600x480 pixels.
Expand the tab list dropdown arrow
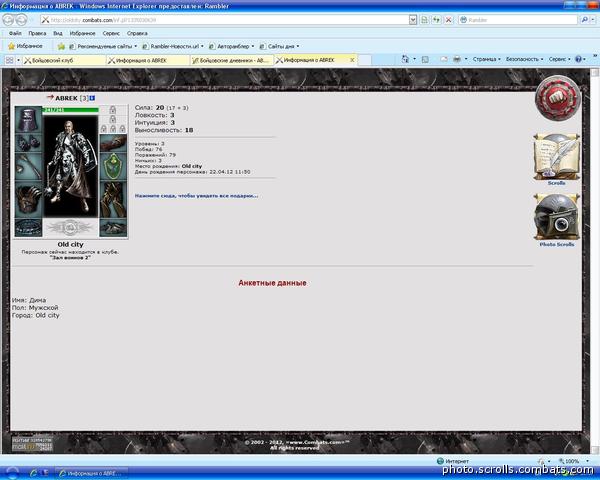click(x=18, y=60)
